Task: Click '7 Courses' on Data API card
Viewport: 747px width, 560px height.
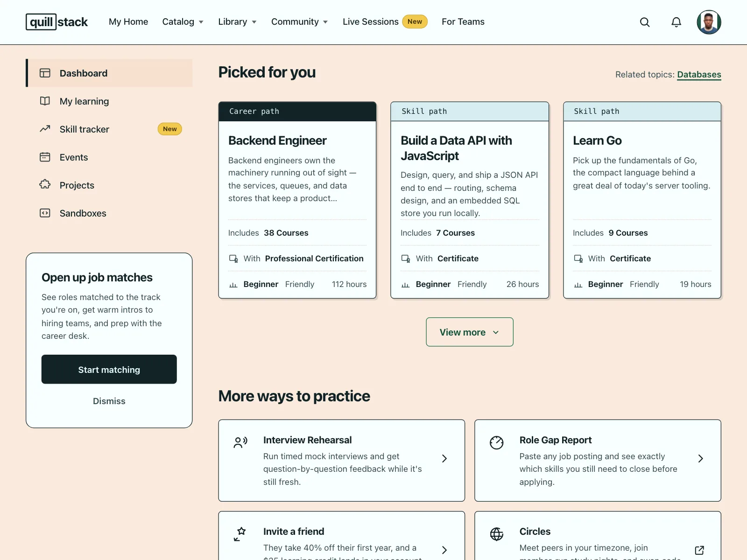Action: [455, 233]
